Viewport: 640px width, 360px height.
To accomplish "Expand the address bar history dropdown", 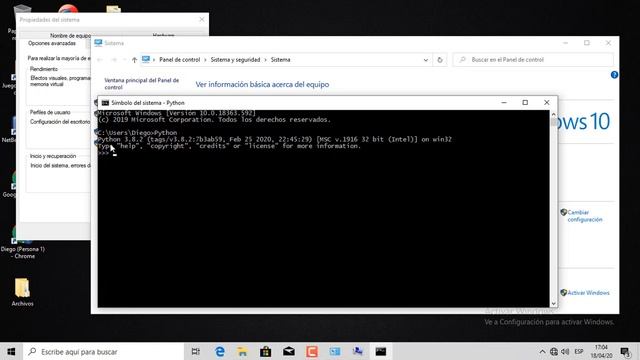I will [x=426, y=60].
